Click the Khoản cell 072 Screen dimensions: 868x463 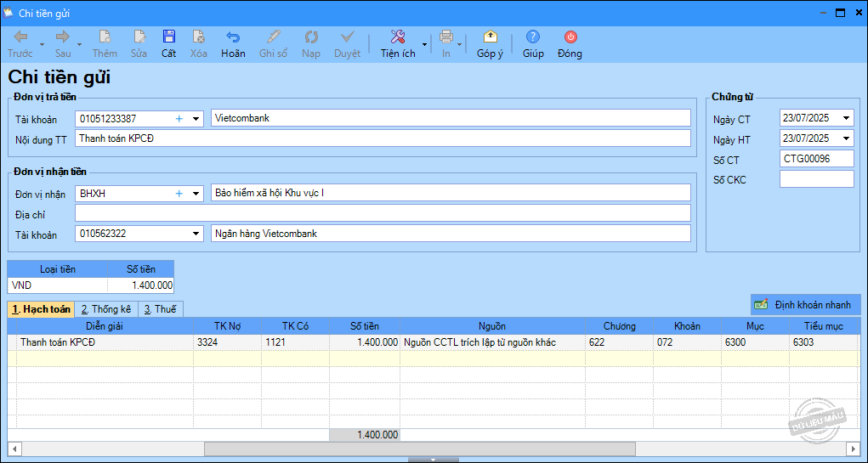(687, 342)
